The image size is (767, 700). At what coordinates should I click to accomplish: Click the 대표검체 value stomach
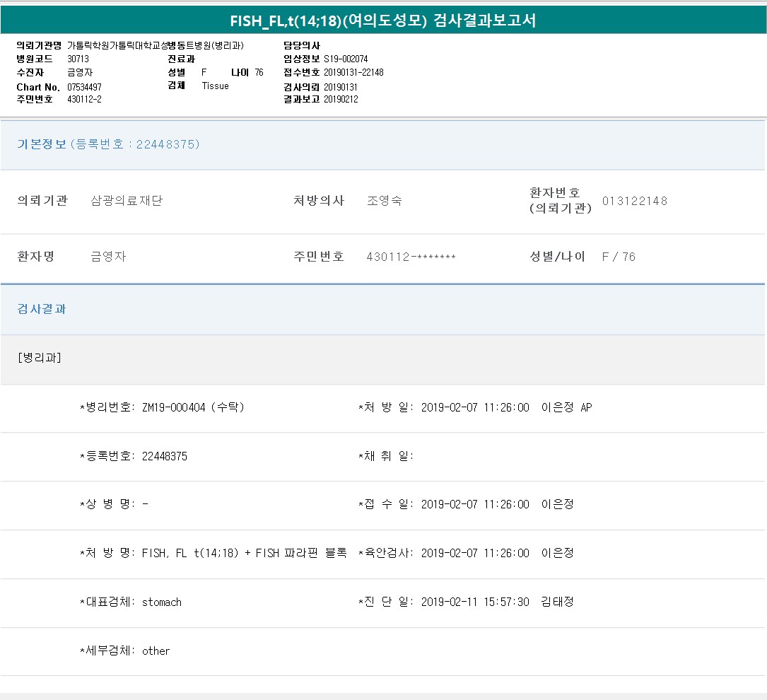[x=161, y=602]
